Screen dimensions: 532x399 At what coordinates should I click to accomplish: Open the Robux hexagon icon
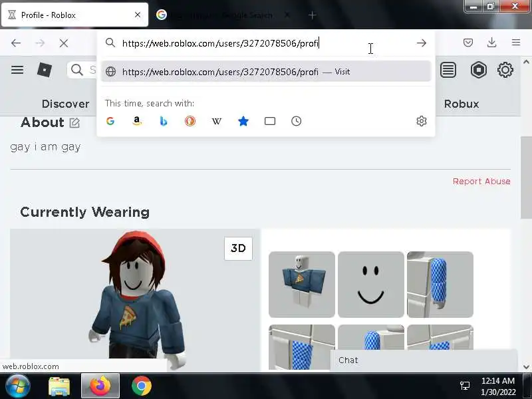tap(478, 70)
